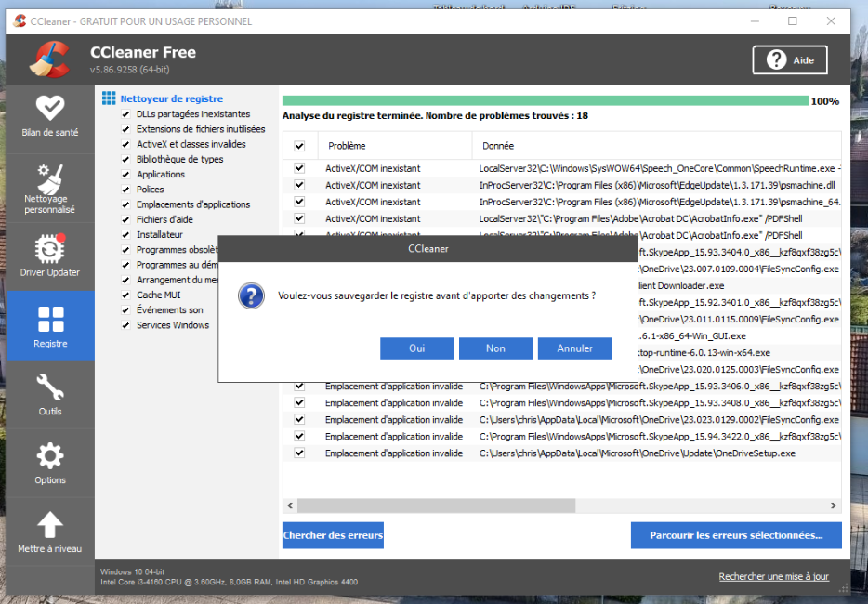Open the Bilan de santé heart icon

50,108
